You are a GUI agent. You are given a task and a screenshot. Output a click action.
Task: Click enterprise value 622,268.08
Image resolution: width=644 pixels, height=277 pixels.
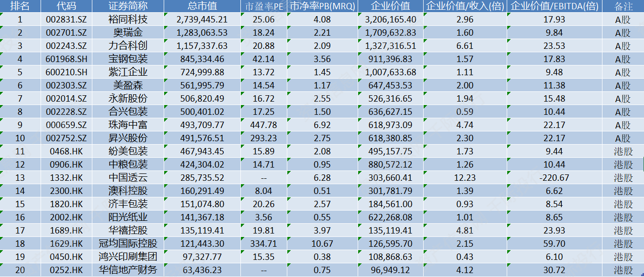coord(391,217)
